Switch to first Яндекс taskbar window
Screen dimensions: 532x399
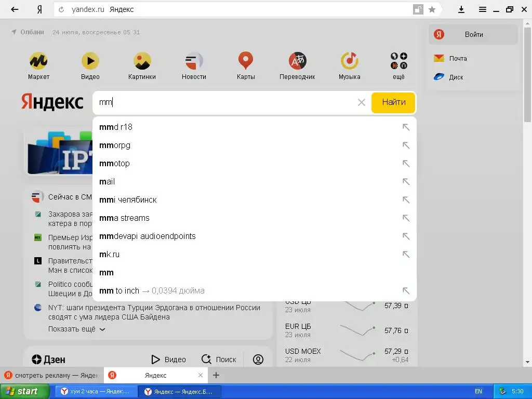96,392
